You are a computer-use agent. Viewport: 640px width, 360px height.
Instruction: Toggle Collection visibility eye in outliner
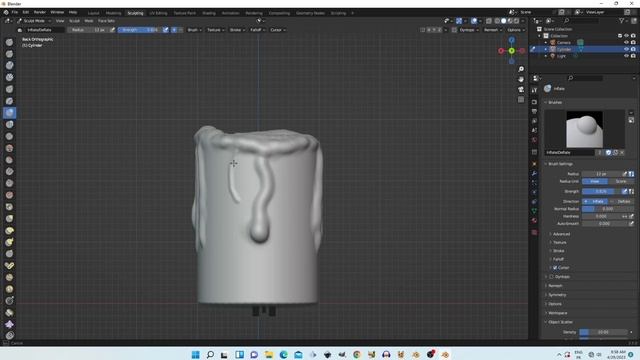click(626, 36)
